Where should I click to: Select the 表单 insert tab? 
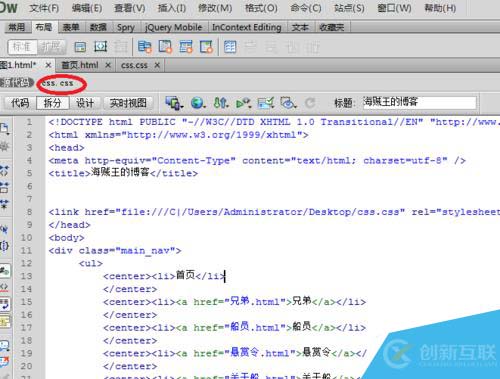point(71,27)
